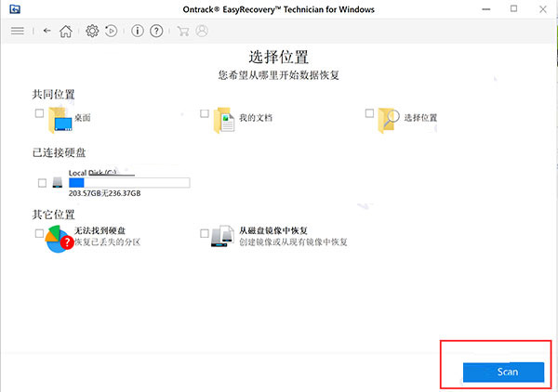558x392 pixels.
Task: Click the 无法找到硬盘 pie chart icon
Action: click(60, 239)
